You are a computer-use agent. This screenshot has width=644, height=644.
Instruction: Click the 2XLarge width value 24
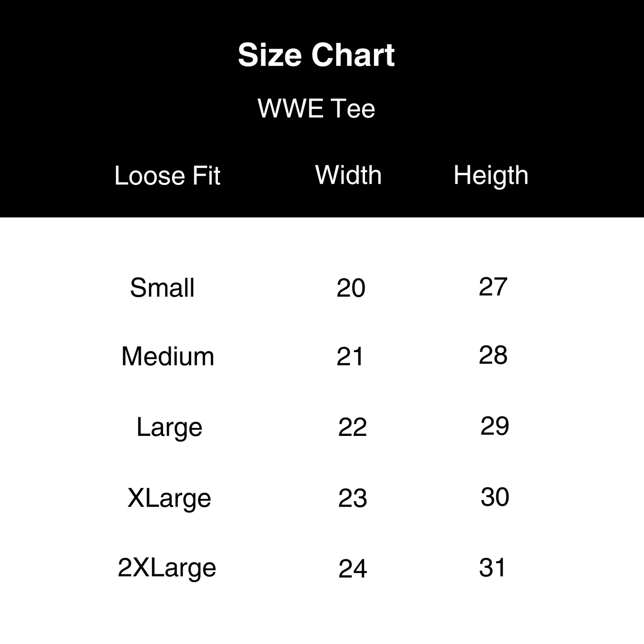pyautogui.click(x=353, y=569)
